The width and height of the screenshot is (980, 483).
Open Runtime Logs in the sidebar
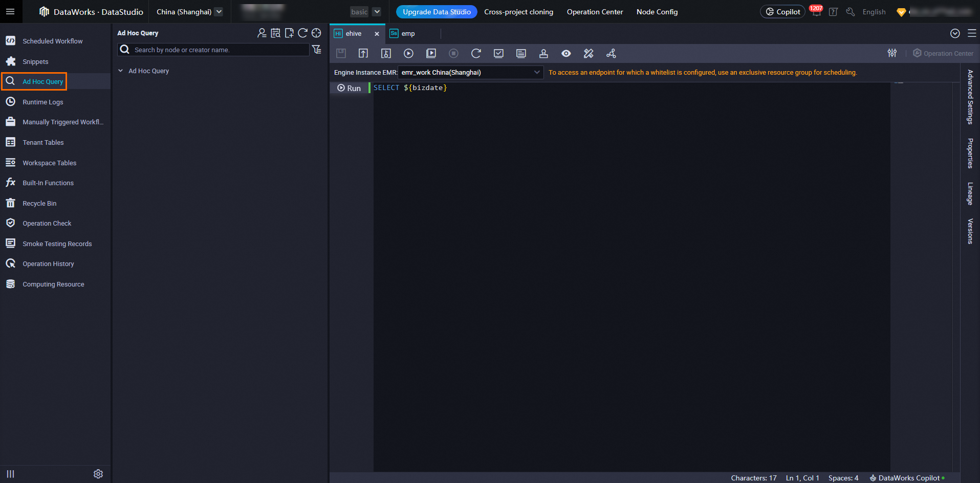(43, 102)
